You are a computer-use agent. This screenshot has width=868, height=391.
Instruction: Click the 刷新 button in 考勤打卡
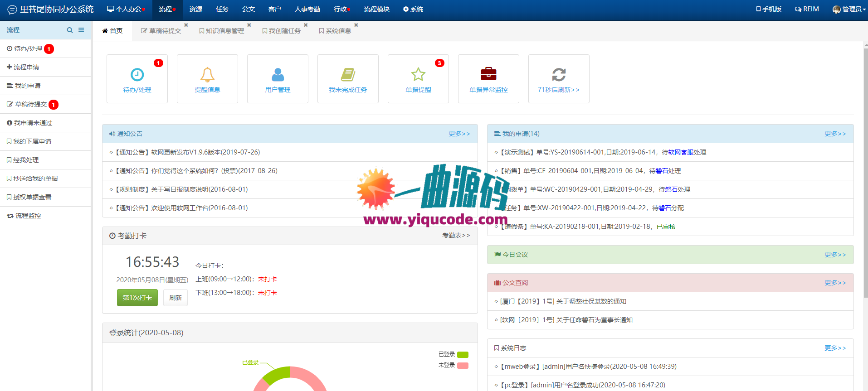tap(176, 298)
